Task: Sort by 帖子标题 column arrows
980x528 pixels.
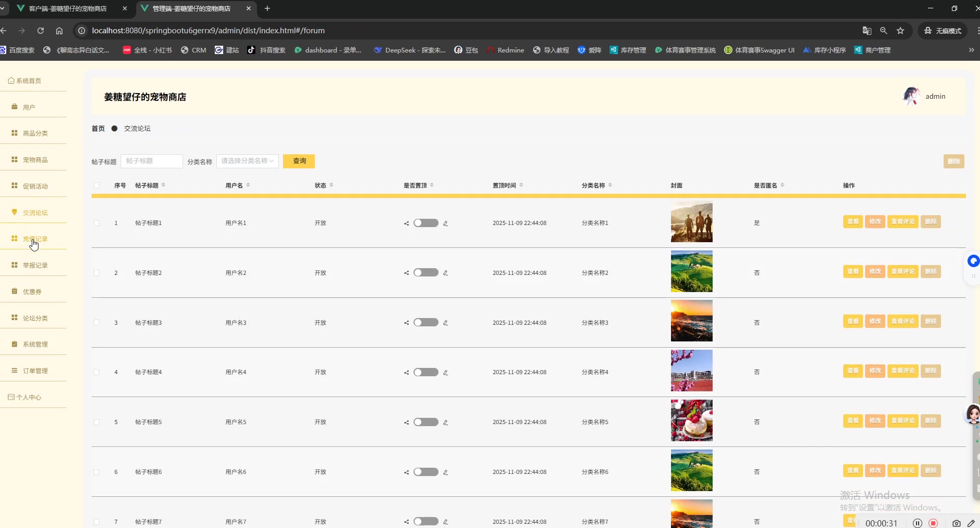Action: (x=163, y=186)
